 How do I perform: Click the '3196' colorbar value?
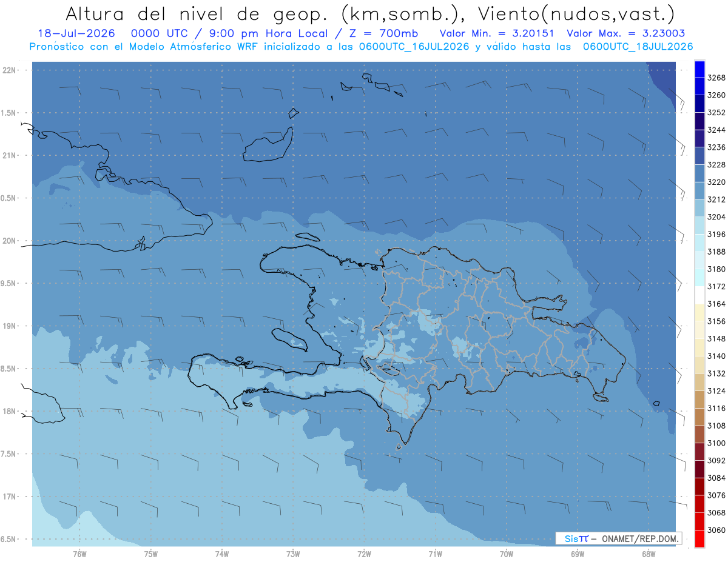click(716, 234)
